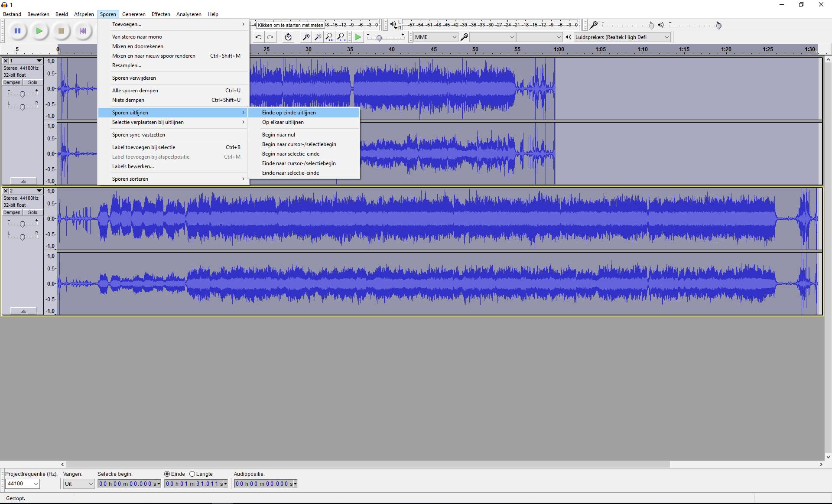The image size is (832, 504).
Task: Click the Stop button
Action: click(x=61, y=31)
